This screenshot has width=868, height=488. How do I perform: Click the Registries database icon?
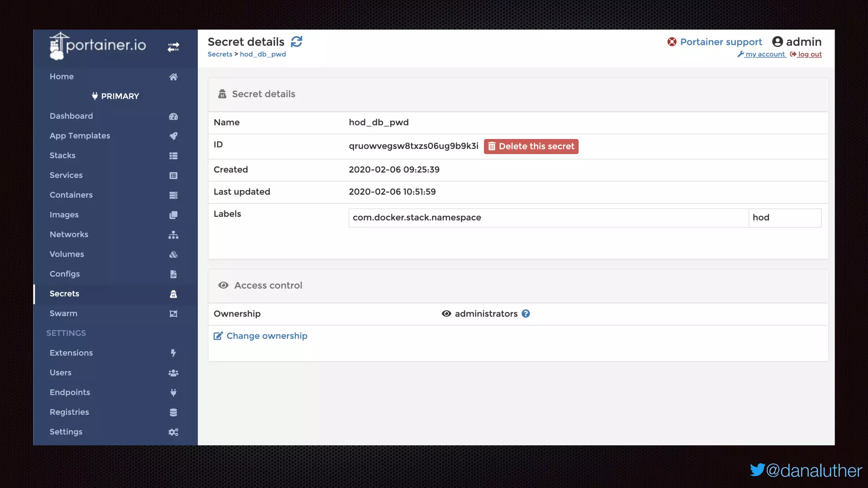173,412
